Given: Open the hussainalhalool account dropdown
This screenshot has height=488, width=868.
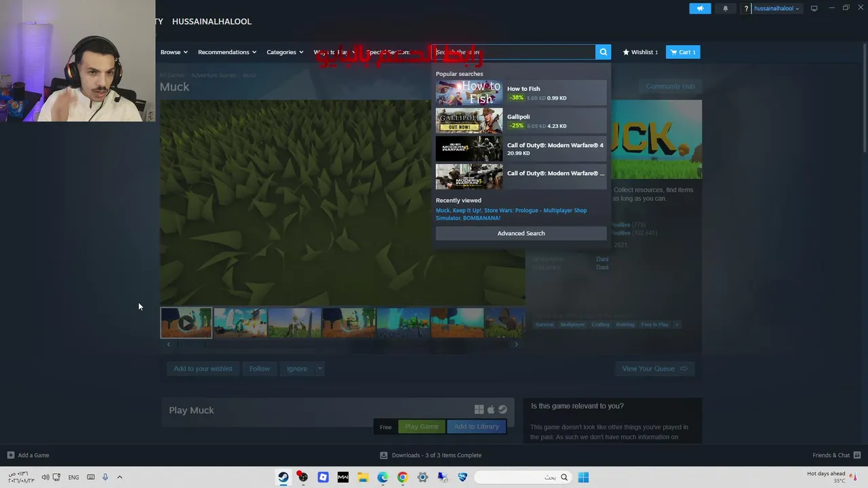Looking at the screenshot, I should tap(776, 9).
